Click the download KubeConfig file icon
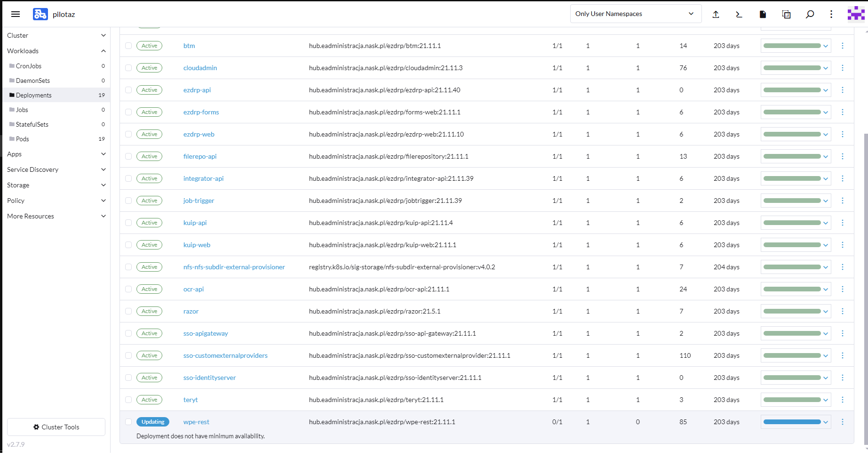This screenshot has height=459, width=868. (763, 14)
